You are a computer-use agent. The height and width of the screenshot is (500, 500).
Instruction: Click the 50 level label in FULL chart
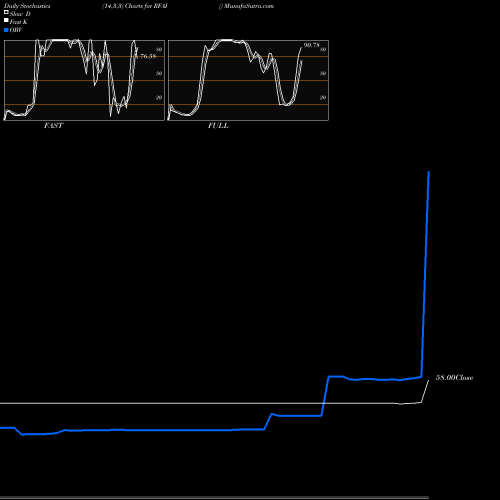[323, 73]
